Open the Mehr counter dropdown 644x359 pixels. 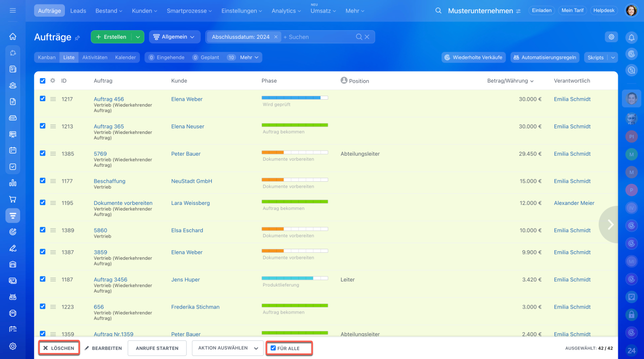pyautogui.click(x=250, y=57)
